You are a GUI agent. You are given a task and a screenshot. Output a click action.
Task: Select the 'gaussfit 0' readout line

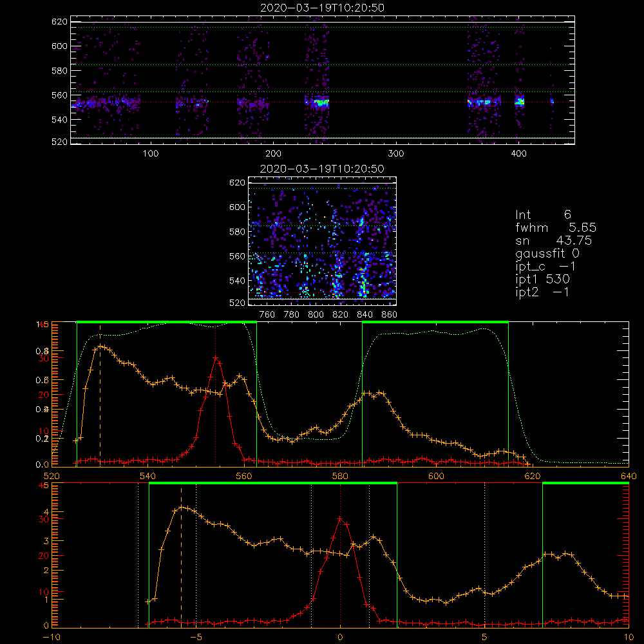point(547,253)
